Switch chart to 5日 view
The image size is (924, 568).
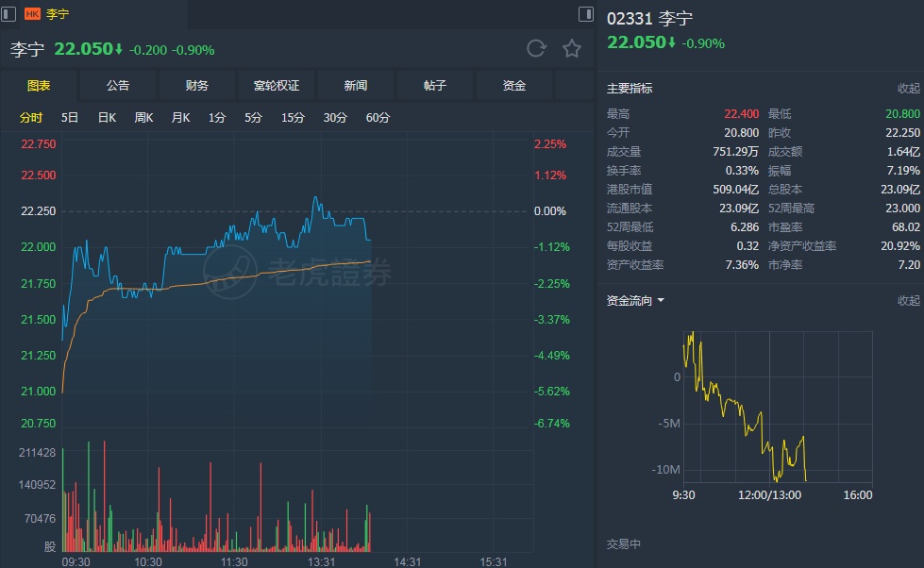70,118
